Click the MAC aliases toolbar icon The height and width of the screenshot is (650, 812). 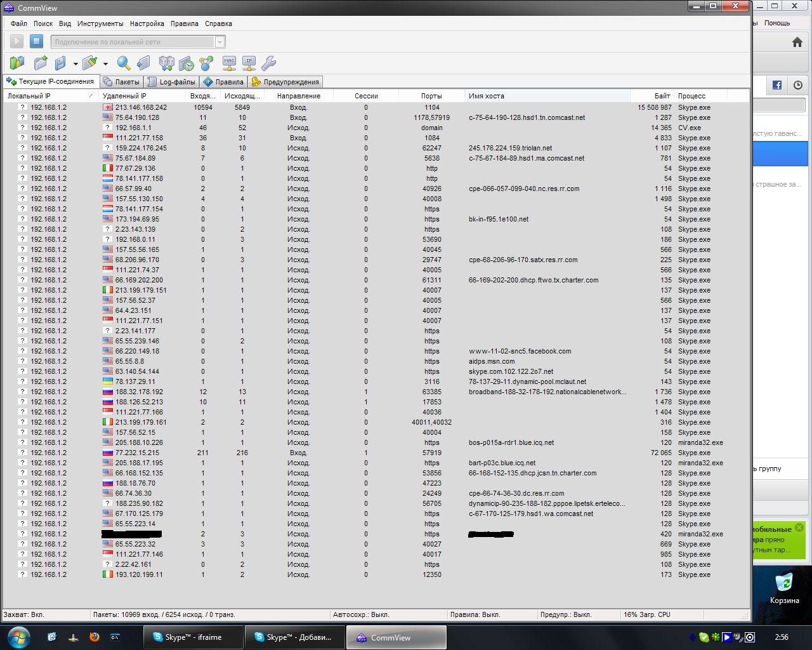coord(229,63)
